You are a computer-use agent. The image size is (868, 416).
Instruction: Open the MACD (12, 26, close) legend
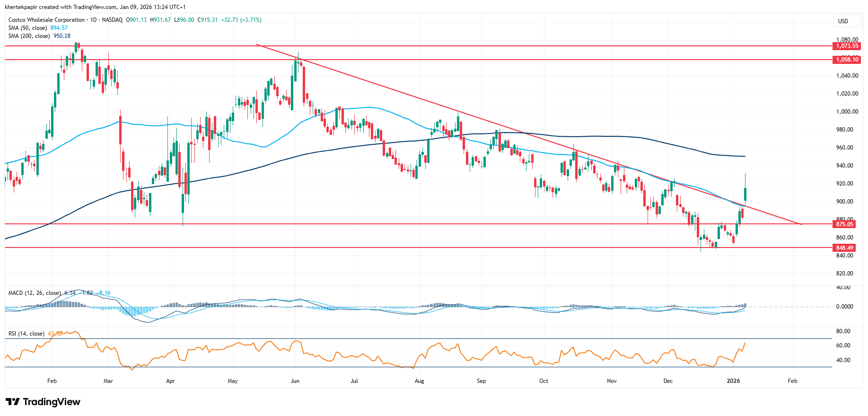35,293
